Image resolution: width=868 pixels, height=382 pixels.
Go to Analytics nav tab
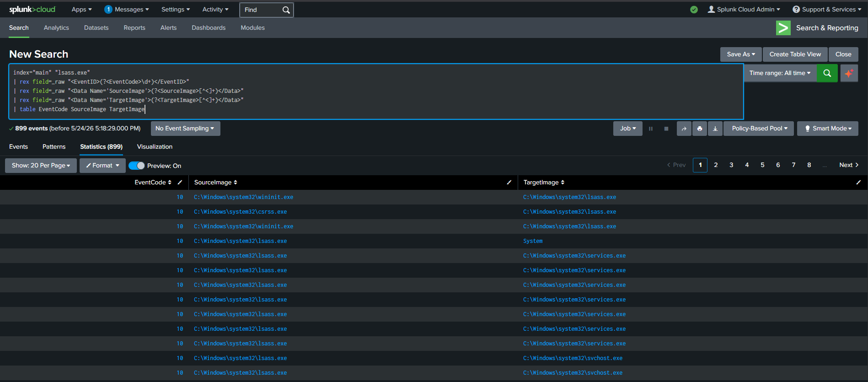coord(56,28)
